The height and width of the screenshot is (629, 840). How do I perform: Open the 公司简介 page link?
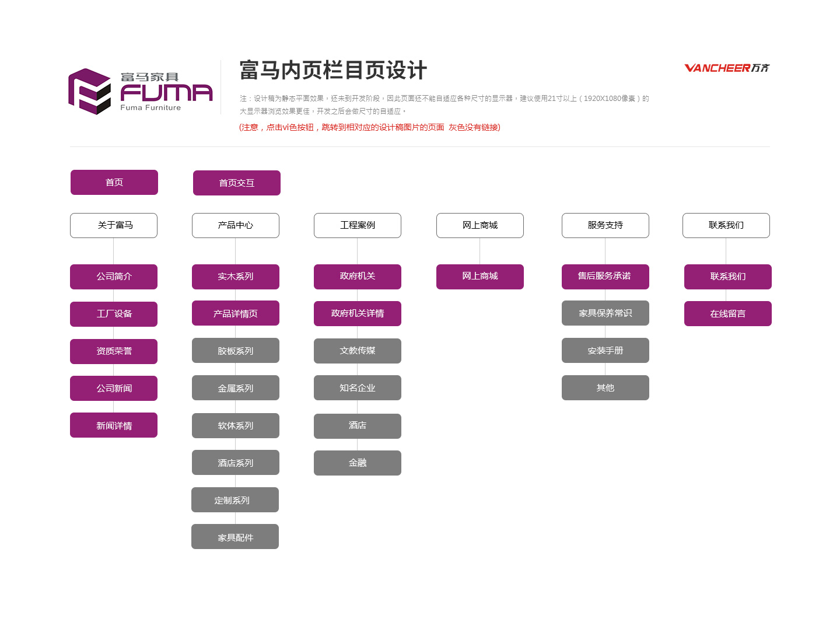pyautogui.click(x=114, y=277)
